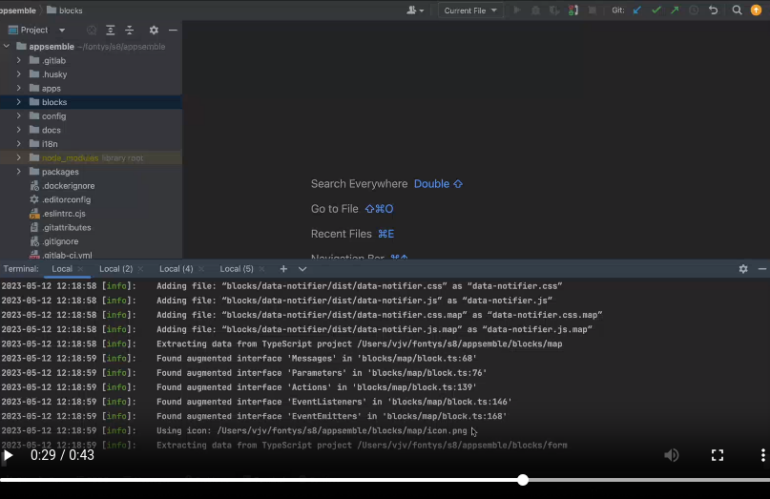This screenshot has width=770, height=499.
Task: Expand the .husky folder
Action: click(x=19, y=74)
